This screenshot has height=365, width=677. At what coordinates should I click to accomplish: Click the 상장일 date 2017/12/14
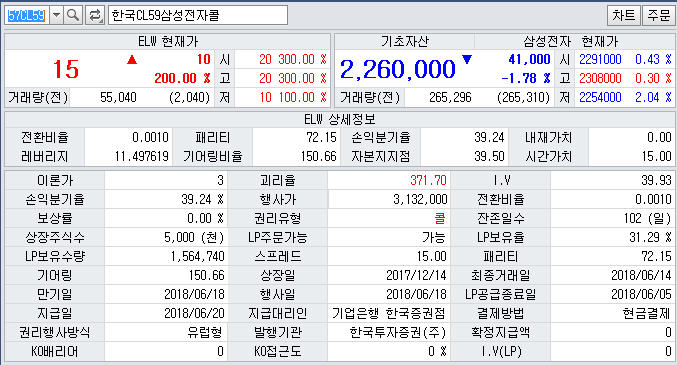point(416,275)
